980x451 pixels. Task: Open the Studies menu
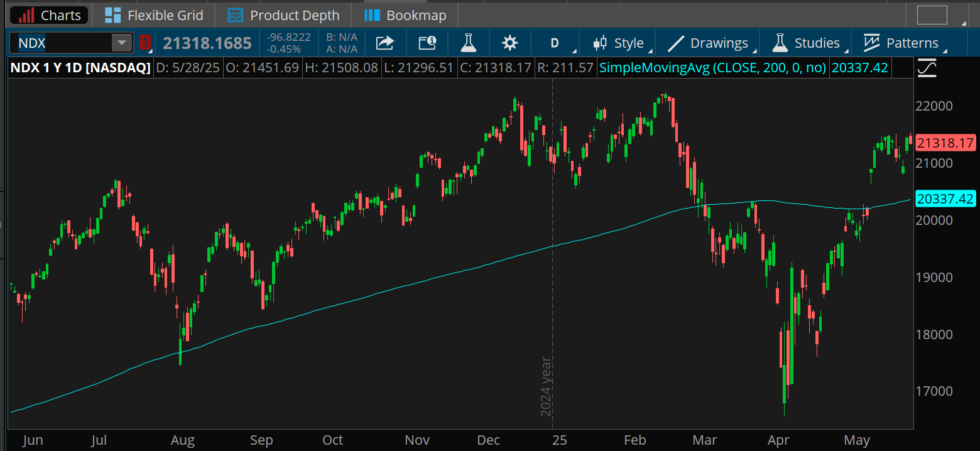[x=806, y=43]
